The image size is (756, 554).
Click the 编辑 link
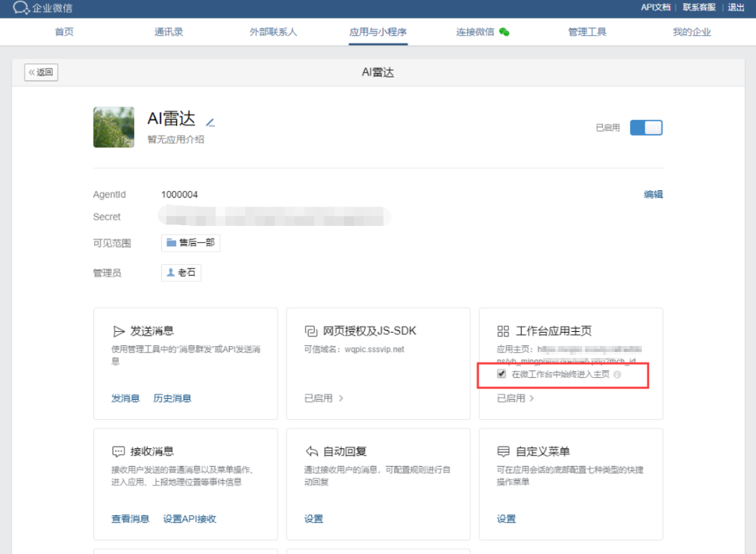pyautogui.click(x=653, y=194)
